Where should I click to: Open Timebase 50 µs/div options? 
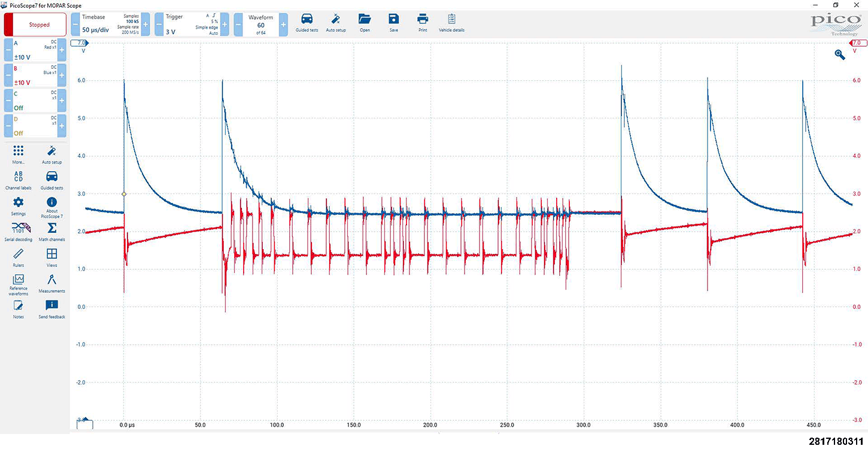click(x=110, y=25)
